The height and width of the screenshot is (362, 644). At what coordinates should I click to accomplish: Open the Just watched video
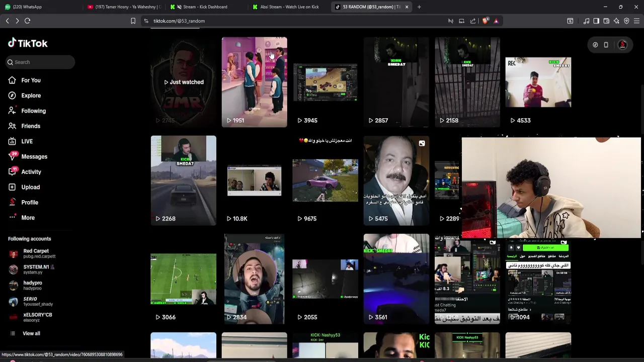click(183, 82)
